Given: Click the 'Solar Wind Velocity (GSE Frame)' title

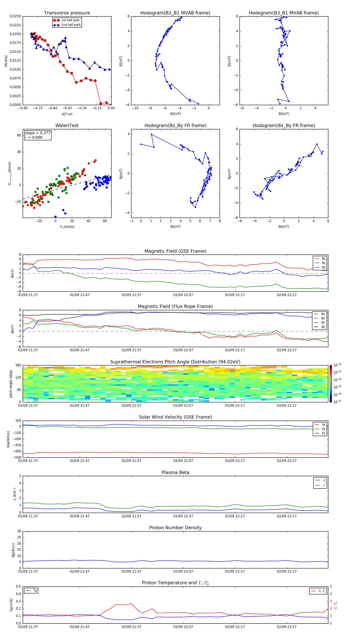Looking at the screenshot, I should (x=175, y=417).
